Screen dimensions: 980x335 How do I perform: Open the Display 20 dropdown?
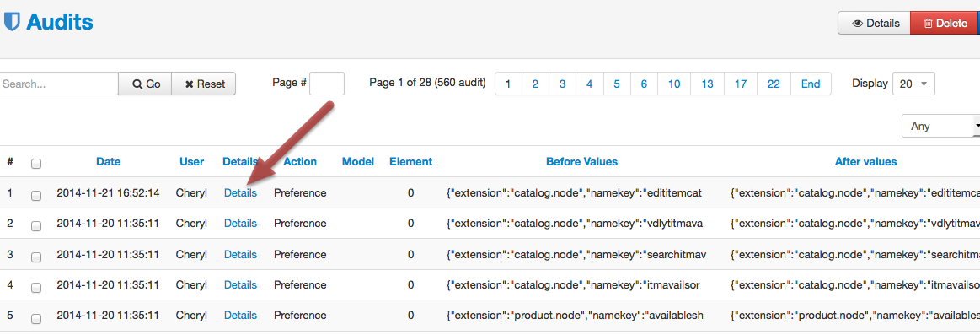pyautogui.click(x=913, y=84)
